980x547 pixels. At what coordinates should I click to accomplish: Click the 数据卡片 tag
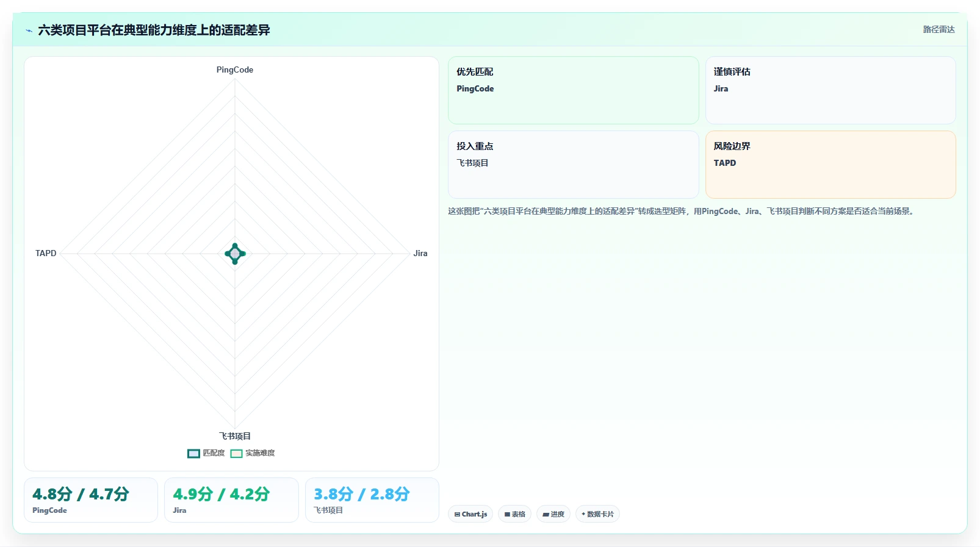coord(597,514)
